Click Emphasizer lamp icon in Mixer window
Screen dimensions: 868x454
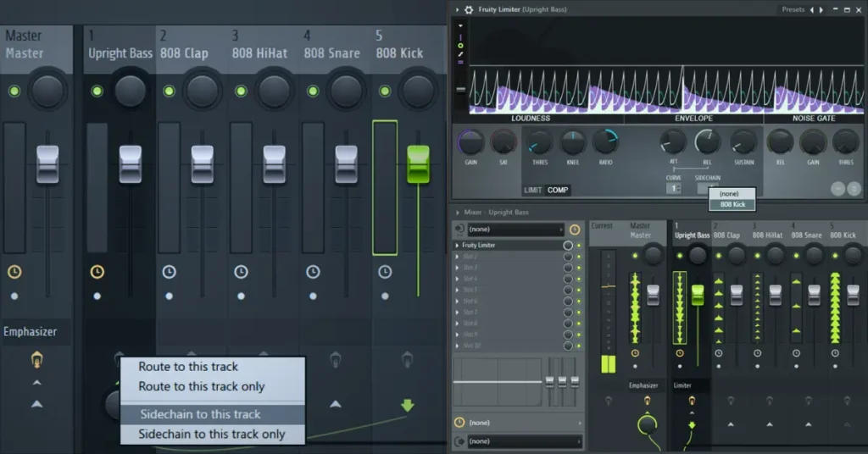647,401
